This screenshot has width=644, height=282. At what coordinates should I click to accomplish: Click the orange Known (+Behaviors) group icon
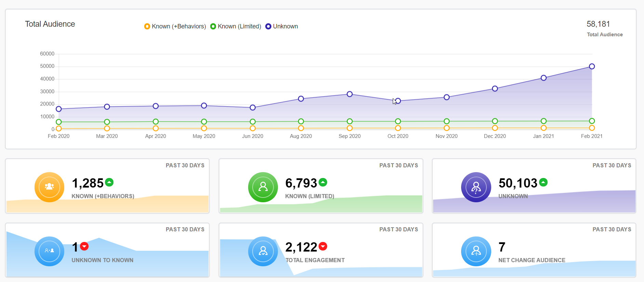click(50, 187)
